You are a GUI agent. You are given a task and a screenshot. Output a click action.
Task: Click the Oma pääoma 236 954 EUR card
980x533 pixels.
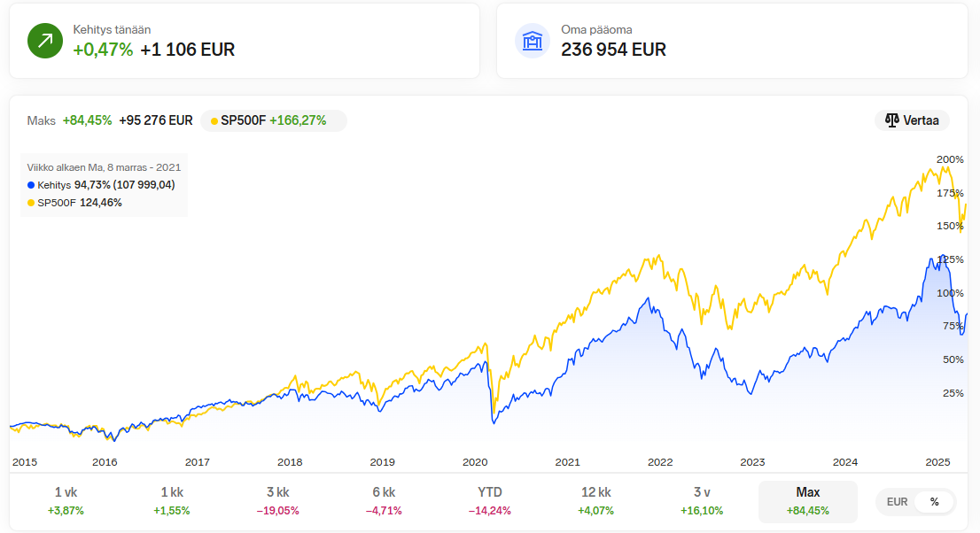pos(731,41)
